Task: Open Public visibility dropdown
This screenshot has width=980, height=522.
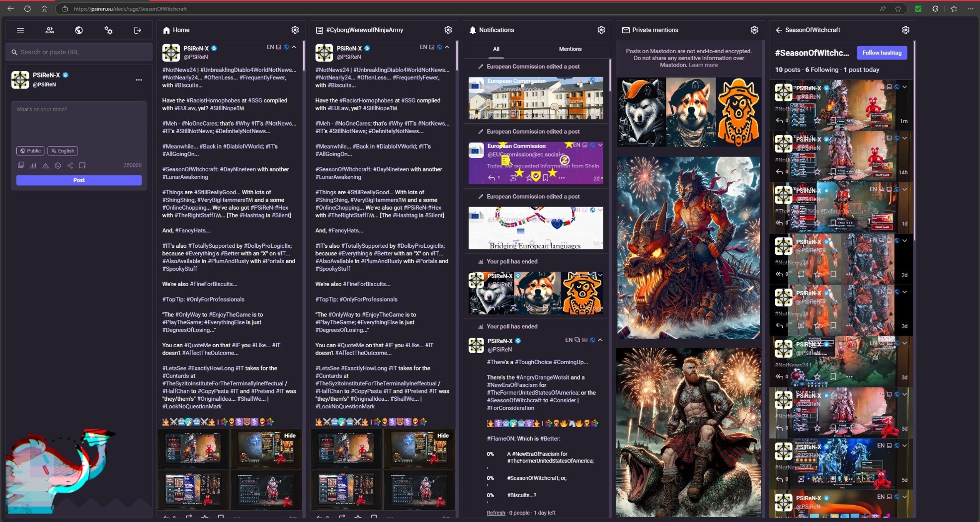Action: [30, 151]
